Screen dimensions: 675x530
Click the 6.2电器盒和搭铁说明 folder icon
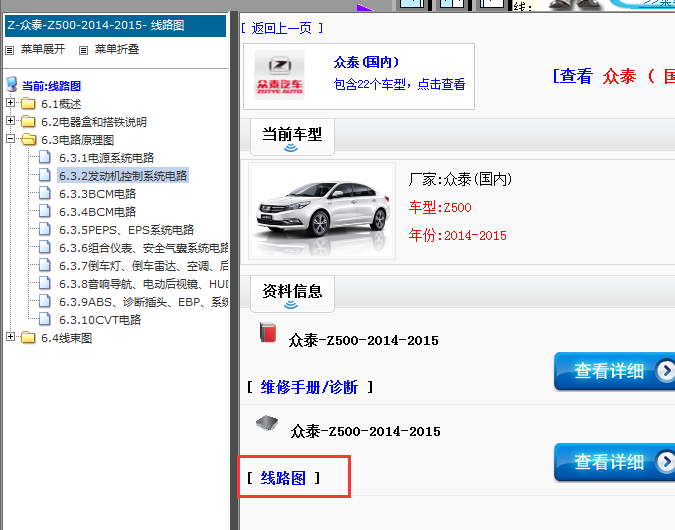coord(28,122)
